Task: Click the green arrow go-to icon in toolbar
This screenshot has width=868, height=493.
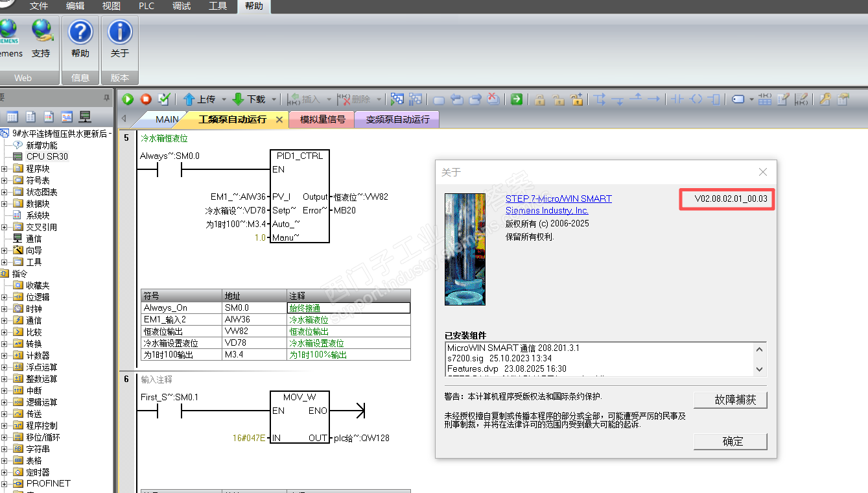Action: [517, 99]
